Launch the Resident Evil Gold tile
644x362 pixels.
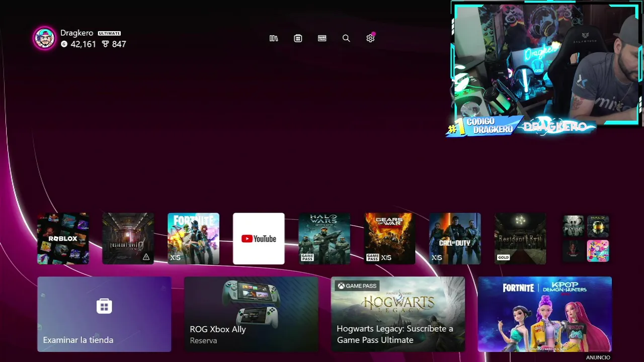click(520, 238)
